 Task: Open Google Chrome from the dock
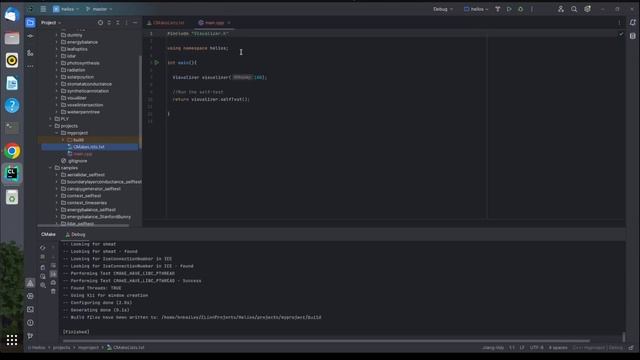[12, 151]
